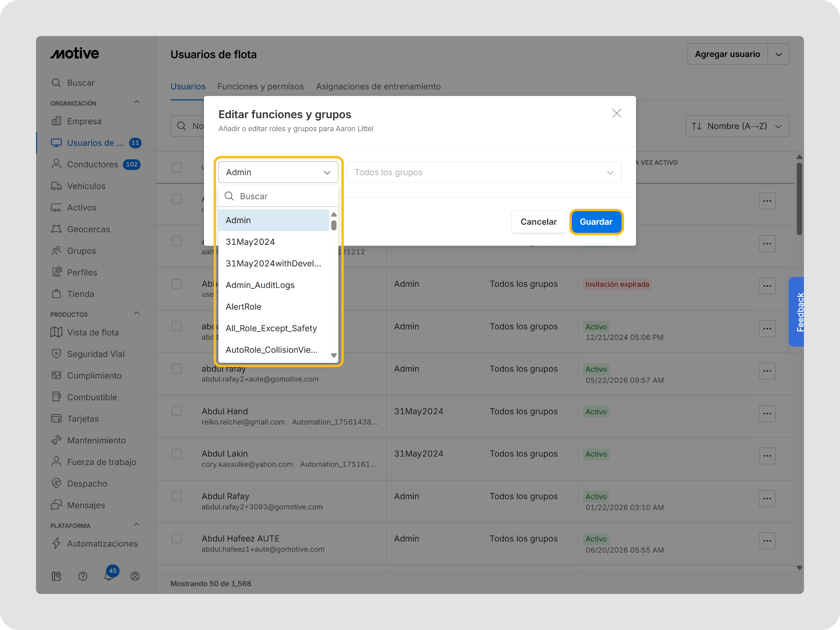Switch to Usuarios tab
The image size is (840, 630).
[x=188, y=87]
